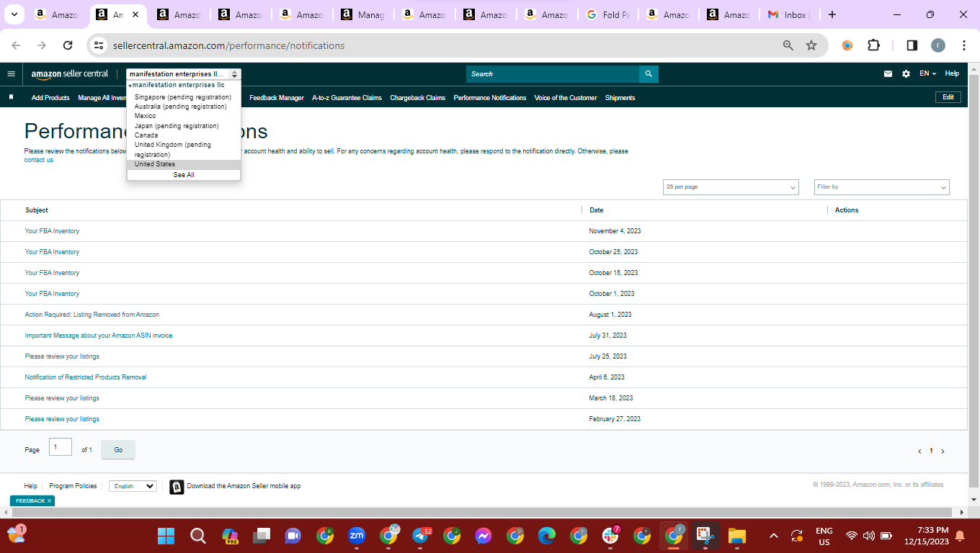
Task: Launch Zoom from the taskbar
Action: click(356, 536)
